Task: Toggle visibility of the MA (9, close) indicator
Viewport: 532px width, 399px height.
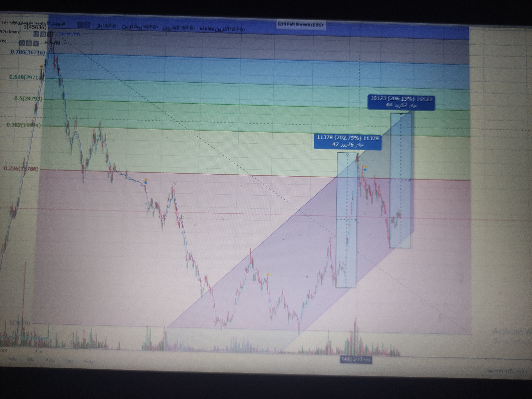Action: [36, 34]
